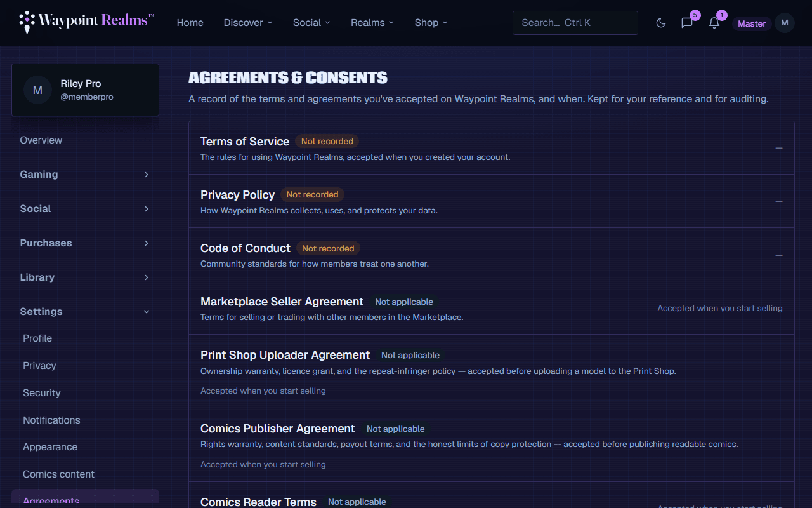812x508 pixels.
Task: Click the M avatar in top bar
Action: pos(785,23)
